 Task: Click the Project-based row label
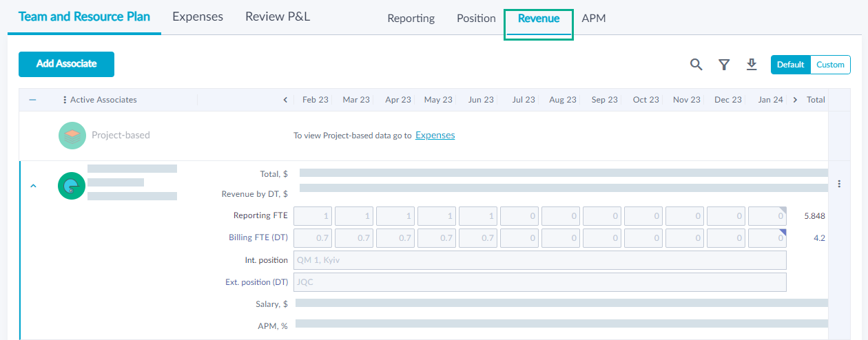click(121, 136)
